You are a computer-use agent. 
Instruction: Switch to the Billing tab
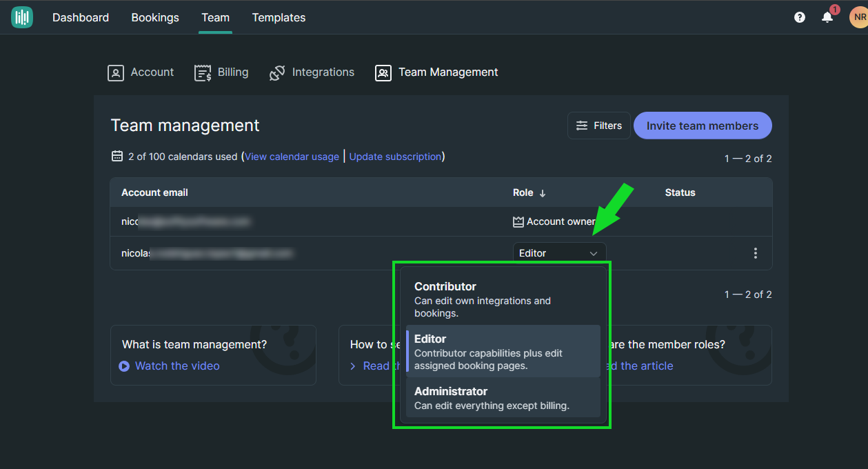point(221,72)
